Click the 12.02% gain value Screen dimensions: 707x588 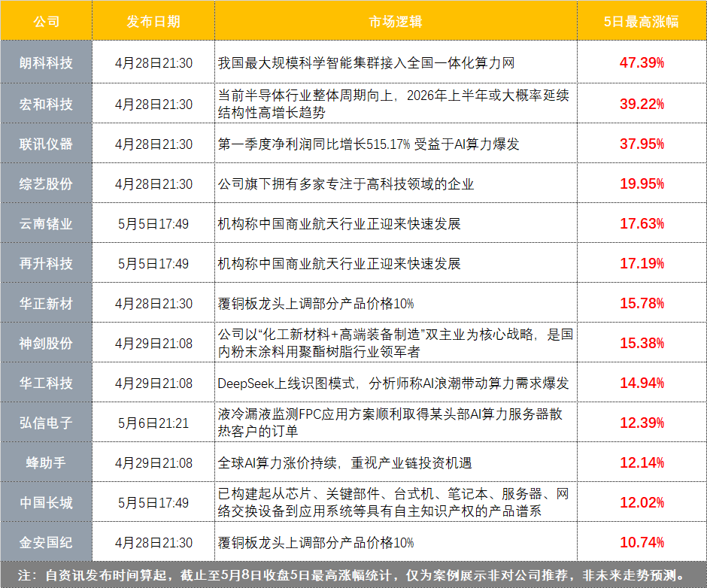point(642,502)
